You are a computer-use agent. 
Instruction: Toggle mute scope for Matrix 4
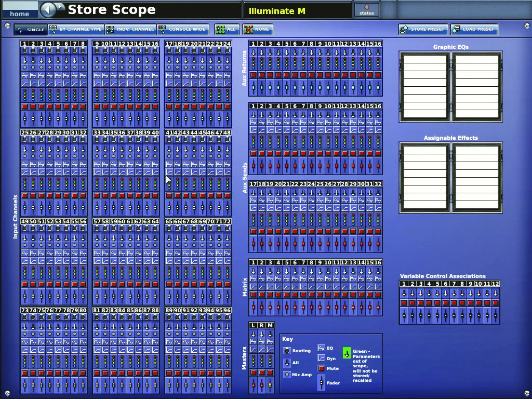[x=278, y=295]
